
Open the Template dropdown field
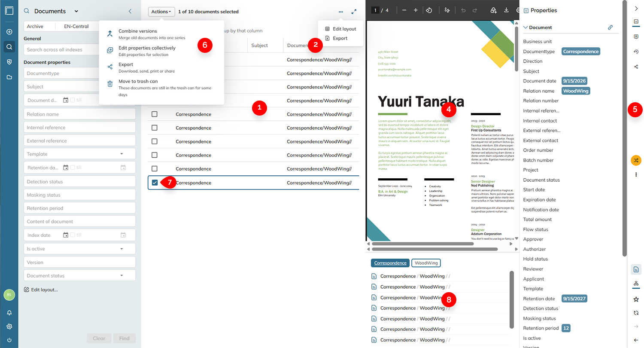click(x=80, y=154)
